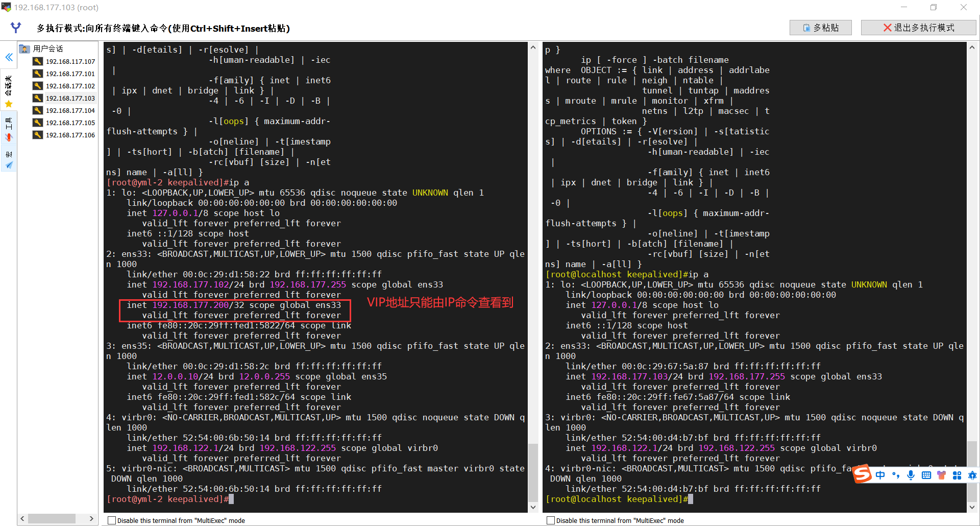Click the left terminal scrollbar down arrow
This screenshot has height=526, width=980.
click(x=533, y=507)
